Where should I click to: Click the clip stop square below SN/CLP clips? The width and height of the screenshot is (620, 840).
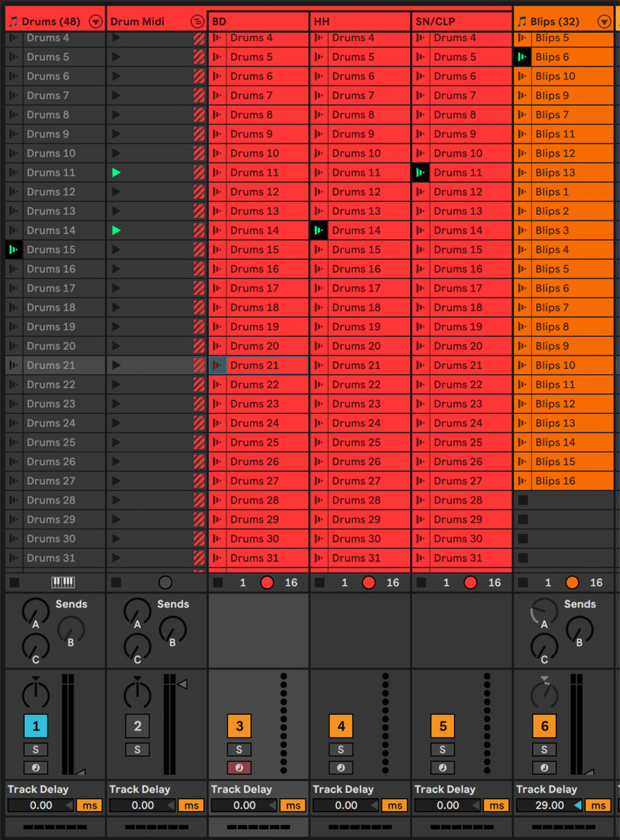pyautogui.click(x=421, y=582)
